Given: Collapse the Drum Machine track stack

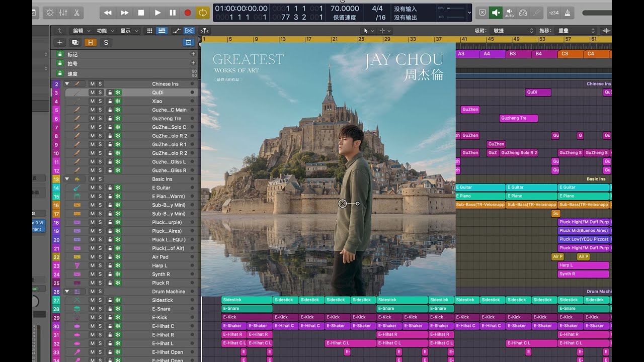Looking at the screenshot, I should point(66,292).
